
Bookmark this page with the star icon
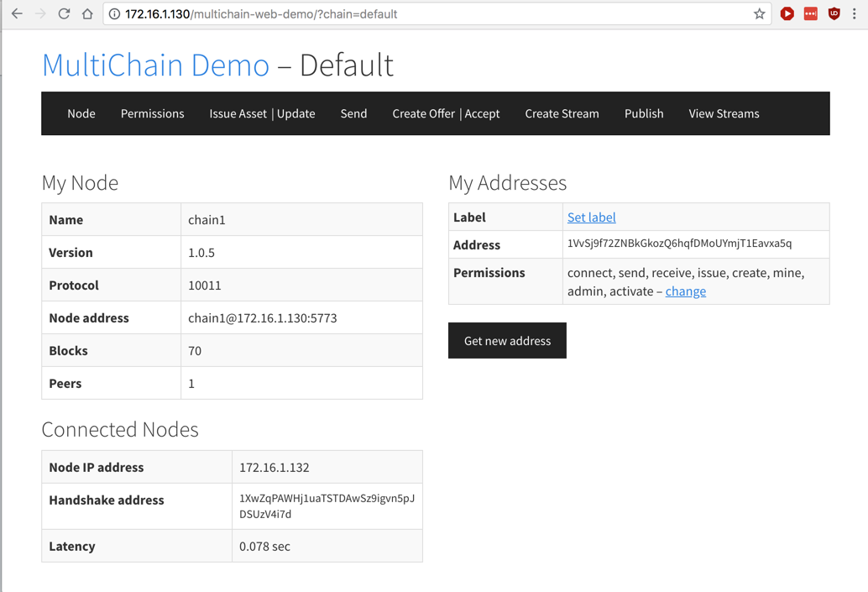pyautogui.click(x=759, y=14)
